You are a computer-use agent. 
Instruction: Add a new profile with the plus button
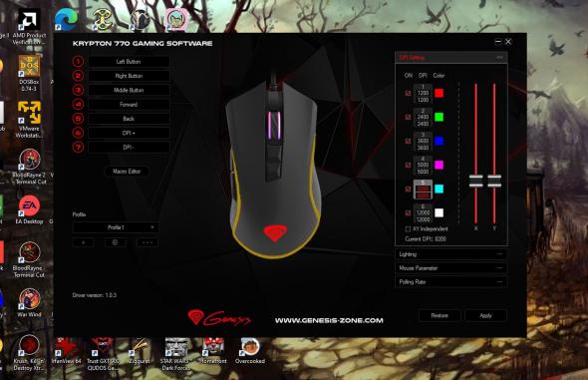[x=83, y=242]
